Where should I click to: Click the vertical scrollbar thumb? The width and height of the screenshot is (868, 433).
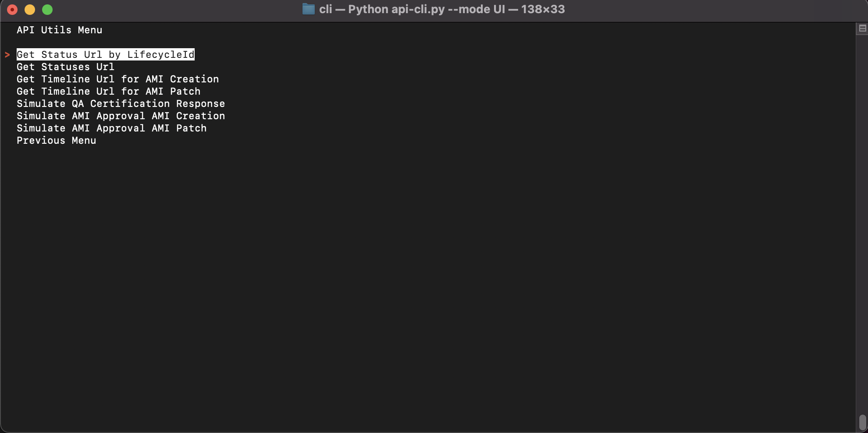point(862,422)
